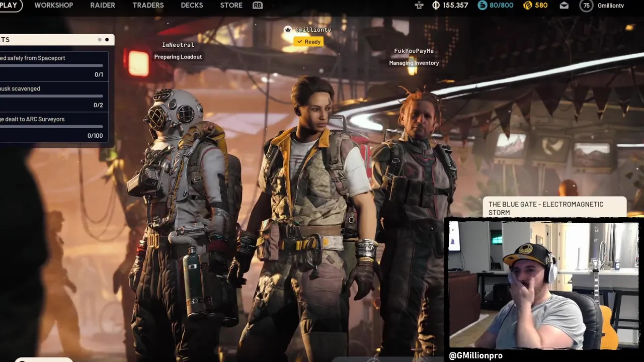Switch to first page dot in feats panel
This screenshot has width=644, height=362.
[x=100, y=40]
